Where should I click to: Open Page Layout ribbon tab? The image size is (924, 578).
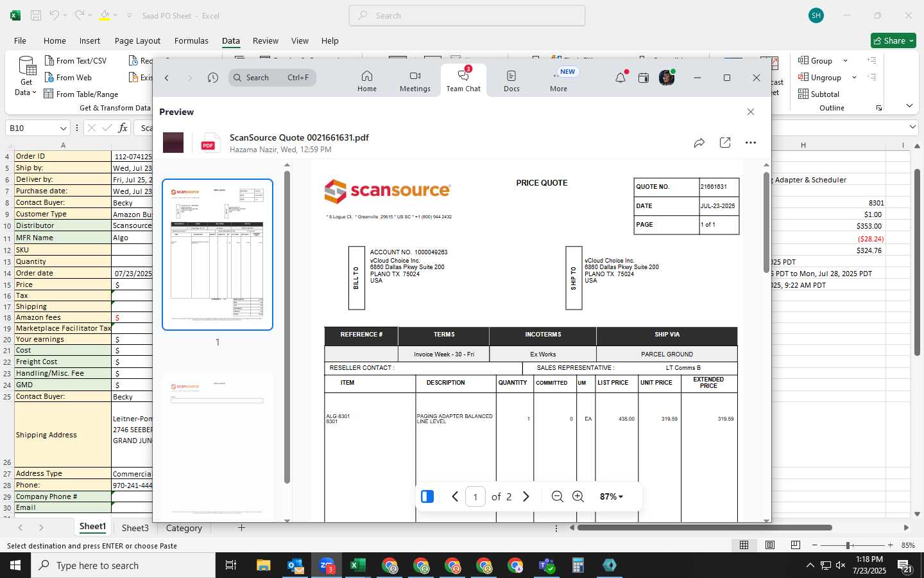(x=137, y=40)
